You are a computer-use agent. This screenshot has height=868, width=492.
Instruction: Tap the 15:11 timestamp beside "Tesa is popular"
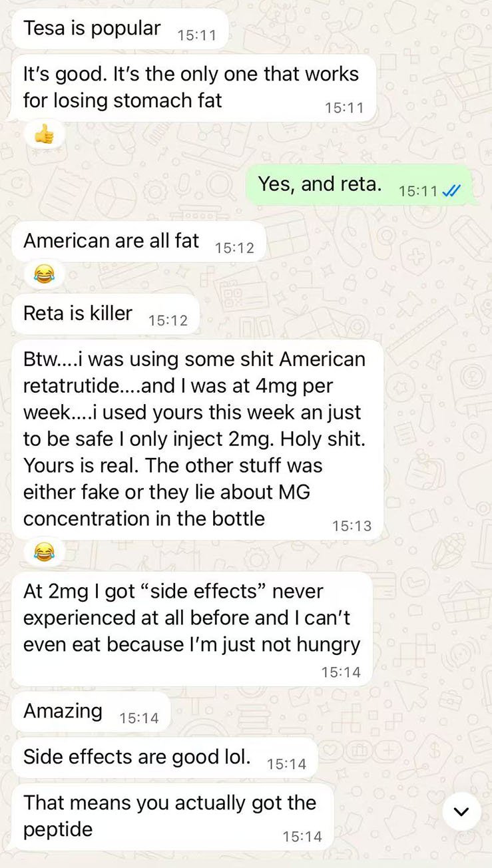197,35
